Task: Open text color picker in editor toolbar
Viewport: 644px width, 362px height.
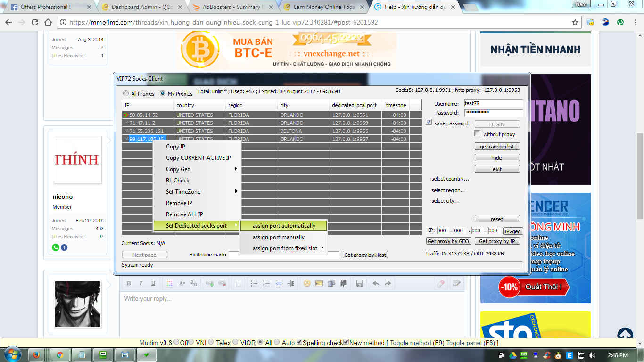Action: [169, 283]
